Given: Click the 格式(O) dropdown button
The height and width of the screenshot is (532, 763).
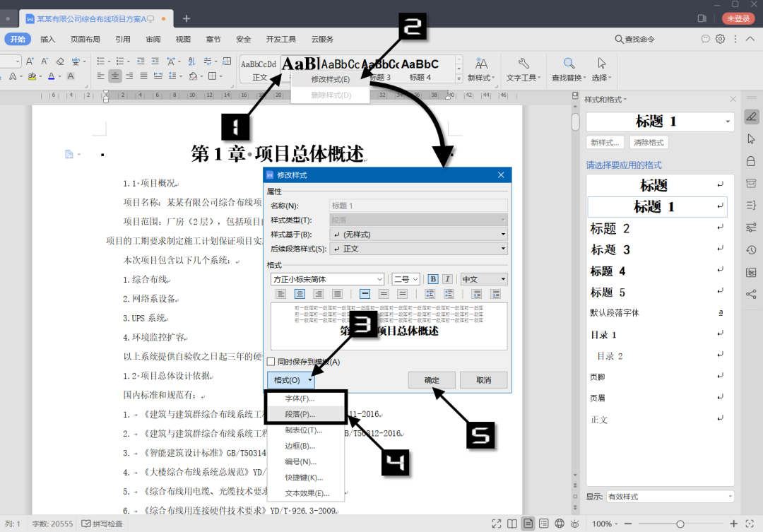Looking at the screenshot, I should 291,380.
